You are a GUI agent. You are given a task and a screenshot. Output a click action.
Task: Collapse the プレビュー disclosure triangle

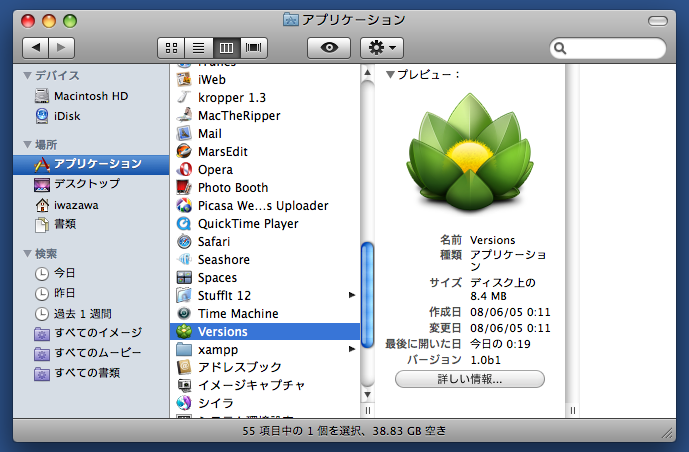click(x=391, y=75)
